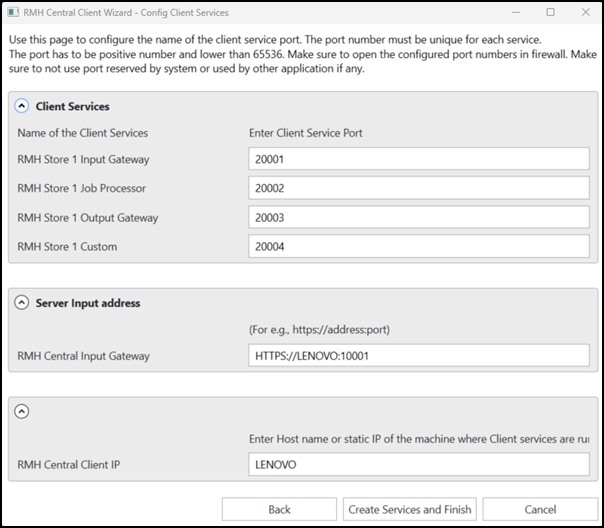Click the RMH wizard icon in title bar
604x528 pixels.
[13, 12]
